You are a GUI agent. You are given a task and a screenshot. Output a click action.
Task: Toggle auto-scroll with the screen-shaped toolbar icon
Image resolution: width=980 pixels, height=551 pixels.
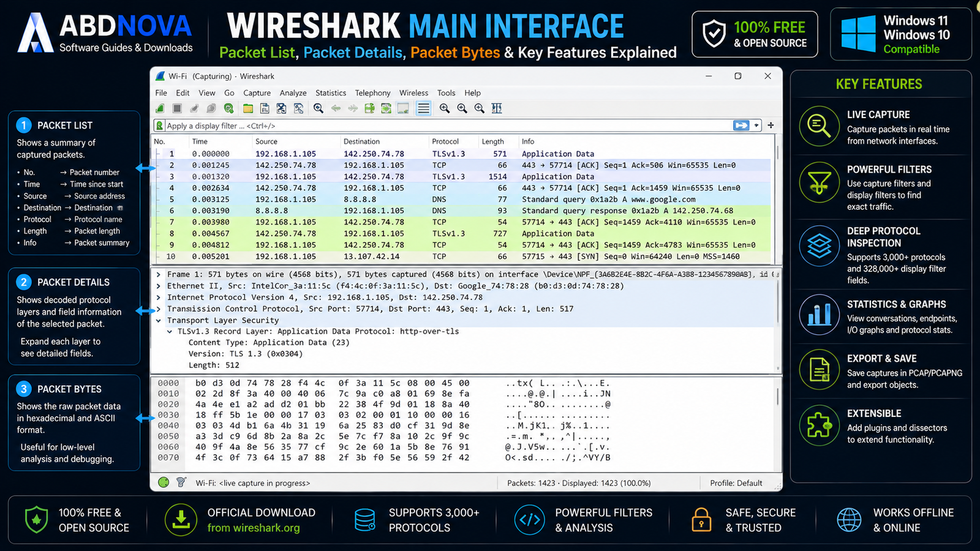point(403,108)
